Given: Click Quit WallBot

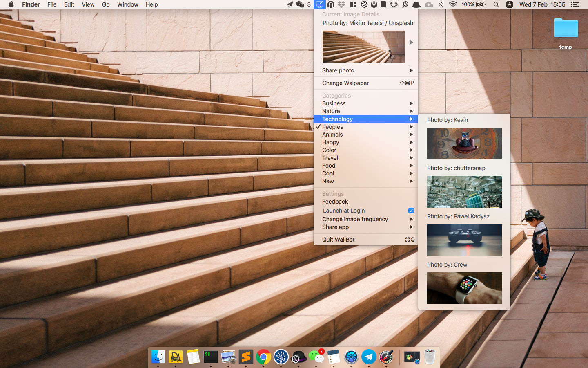Looking at the screenshot, I should [366, 240].
